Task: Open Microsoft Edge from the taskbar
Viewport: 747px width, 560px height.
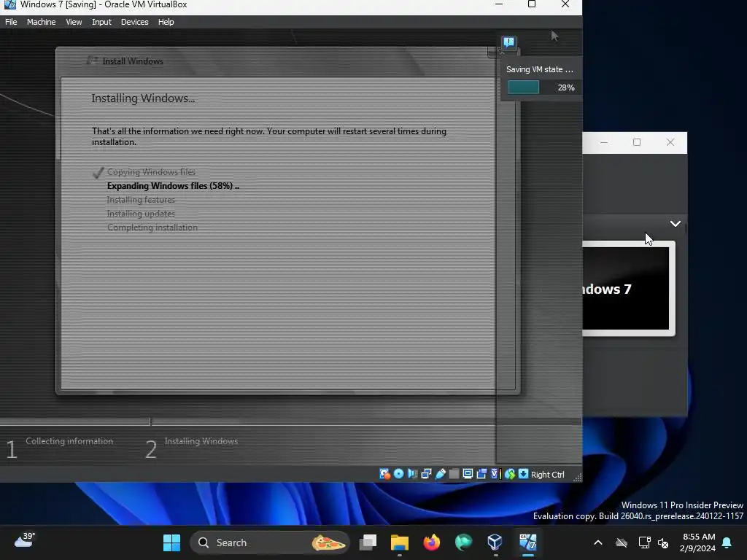Action: (x=463, y=542)
